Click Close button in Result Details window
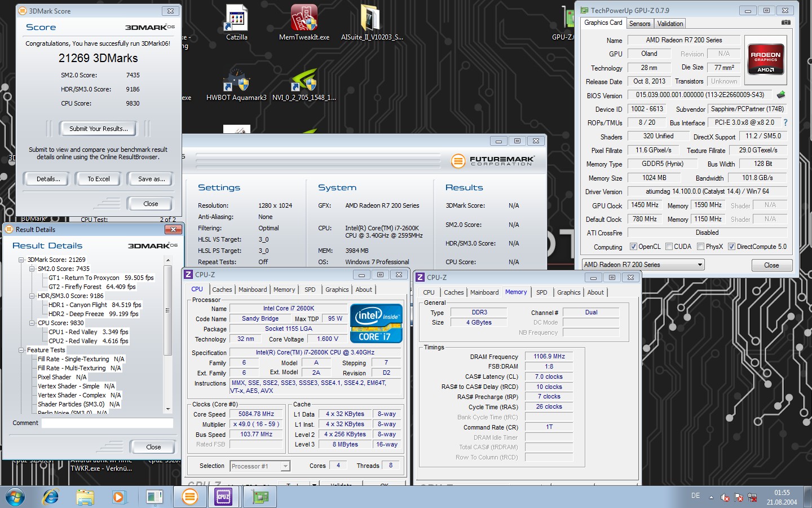This screenshot has height=508, width=812. 153,447
